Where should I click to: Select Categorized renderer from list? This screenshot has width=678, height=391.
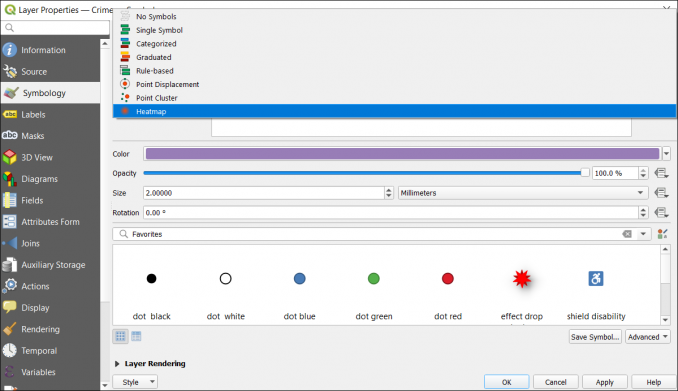(x=394, y=44)
